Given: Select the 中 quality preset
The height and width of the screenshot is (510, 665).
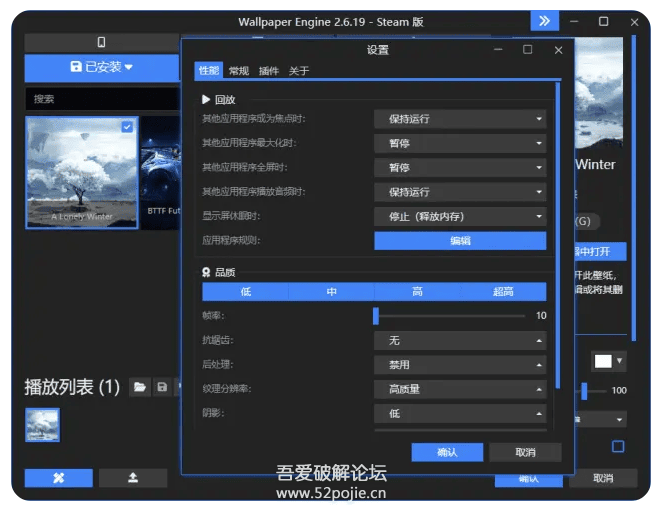Looking at the screenshot, I should tap(332, 292).
